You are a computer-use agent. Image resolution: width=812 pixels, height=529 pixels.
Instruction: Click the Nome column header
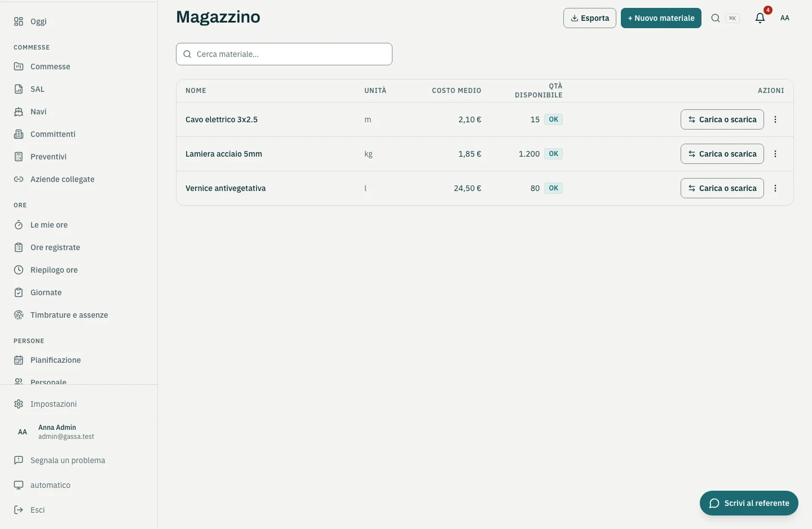click(x=196, y=91)
